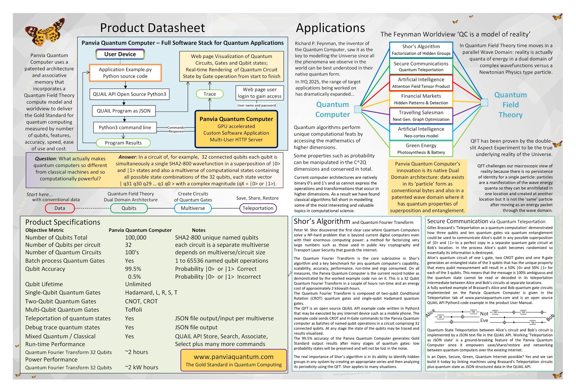Click the Answer label in the gradient box
The image size is (576, 392).
coord(127,157)
